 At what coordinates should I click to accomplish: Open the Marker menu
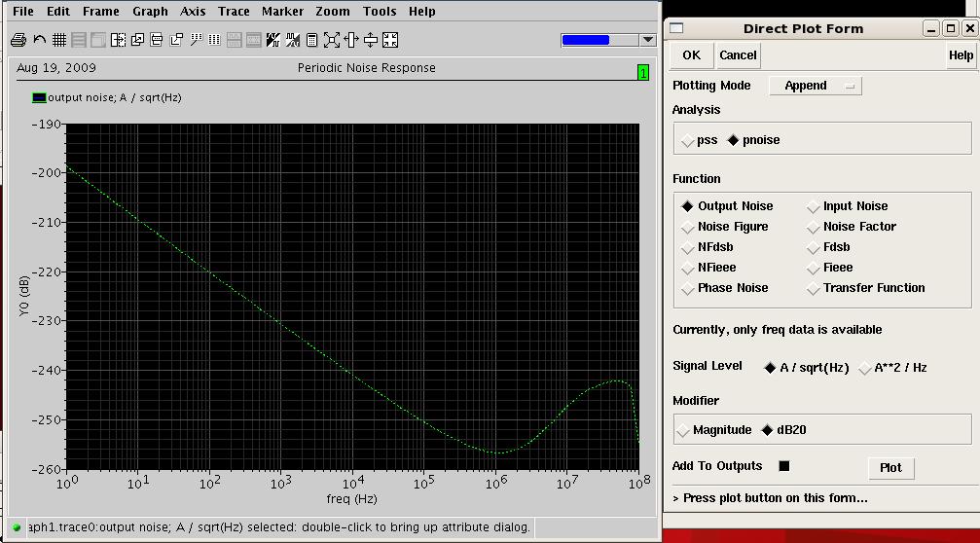(x=282, y=12)
